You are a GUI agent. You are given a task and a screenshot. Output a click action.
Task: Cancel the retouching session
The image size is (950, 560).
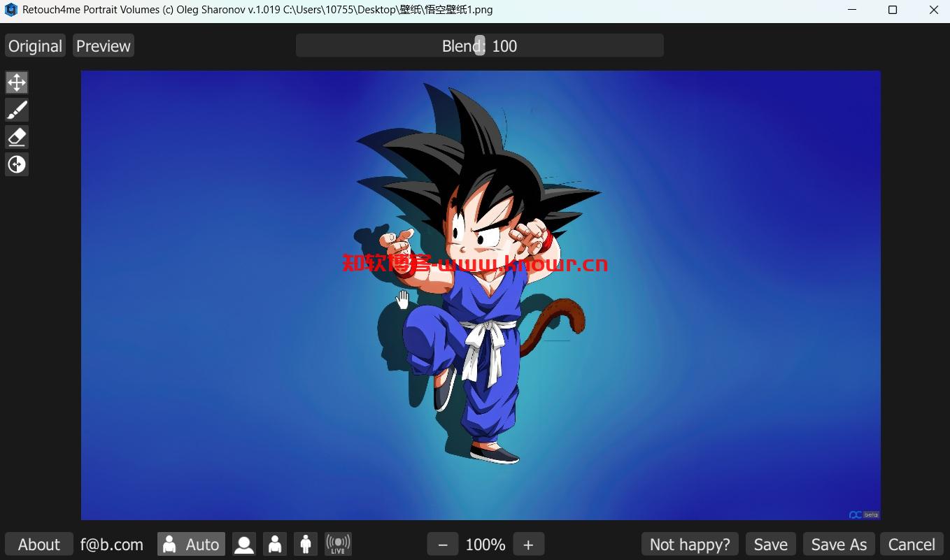(x=912, y=544)
